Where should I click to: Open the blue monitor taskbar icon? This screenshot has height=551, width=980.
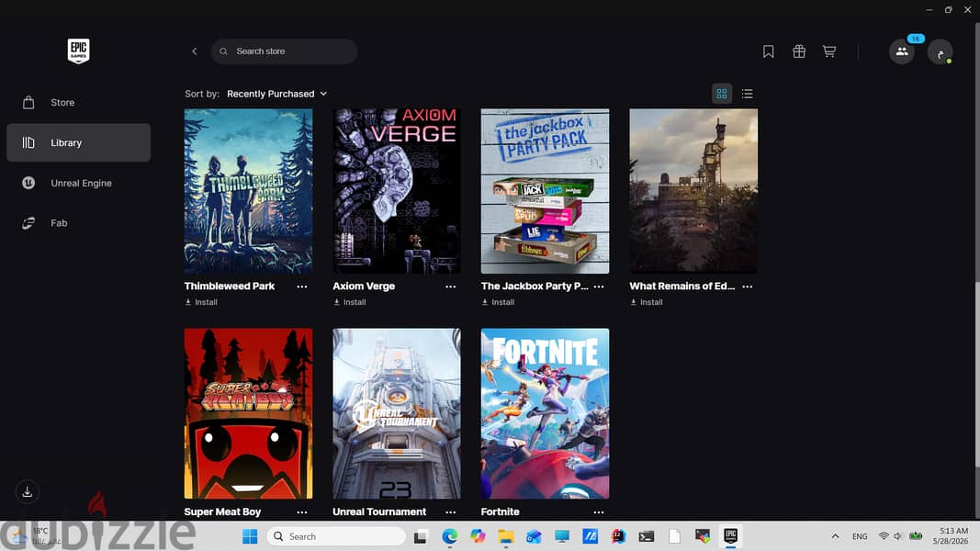point(562,536)
